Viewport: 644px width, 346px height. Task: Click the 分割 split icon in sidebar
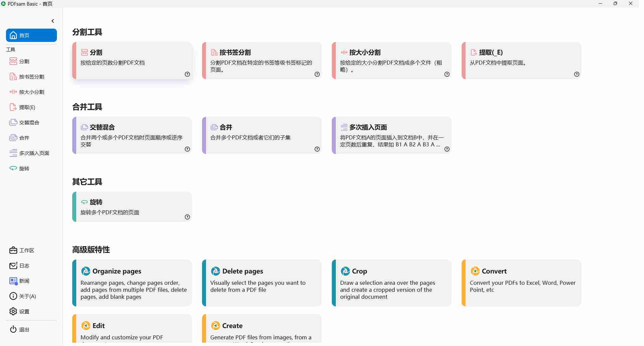tap(13, 61)
